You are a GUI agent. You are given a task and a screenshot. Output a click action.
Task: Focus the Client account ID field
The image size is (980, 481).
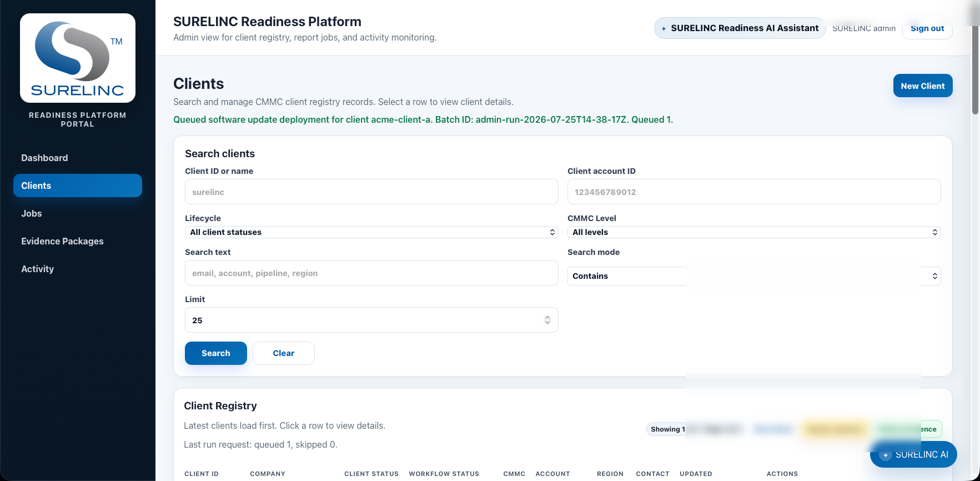754,192
